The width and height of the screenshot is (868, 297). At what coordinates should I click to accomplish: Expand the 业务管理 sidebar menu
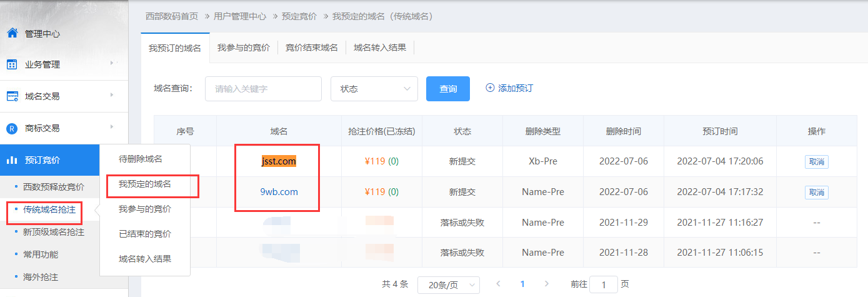point(111,63)
